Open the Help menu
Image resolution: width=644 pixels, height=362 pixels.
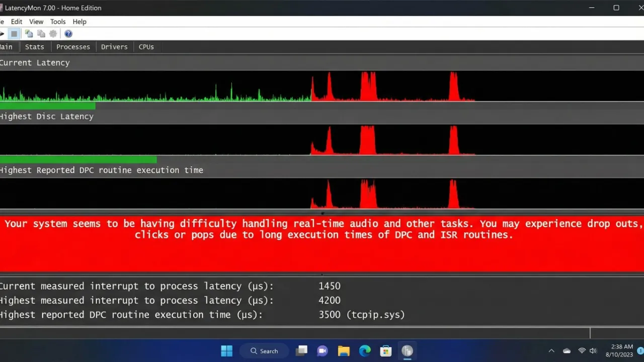coord(79,22)
